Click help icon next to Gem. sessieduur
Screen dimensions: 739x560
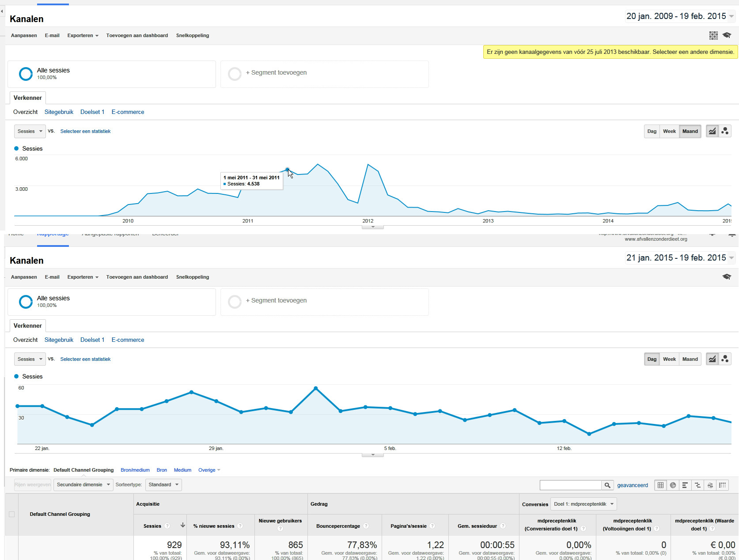pyautogui.click(x=503, y=526)
